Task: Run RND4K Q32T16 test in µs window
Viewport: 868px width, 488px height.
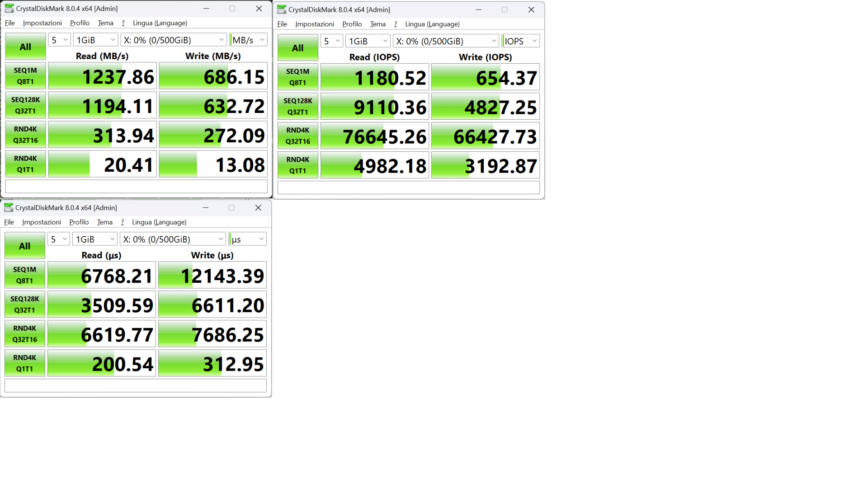Action: [25, 334]
